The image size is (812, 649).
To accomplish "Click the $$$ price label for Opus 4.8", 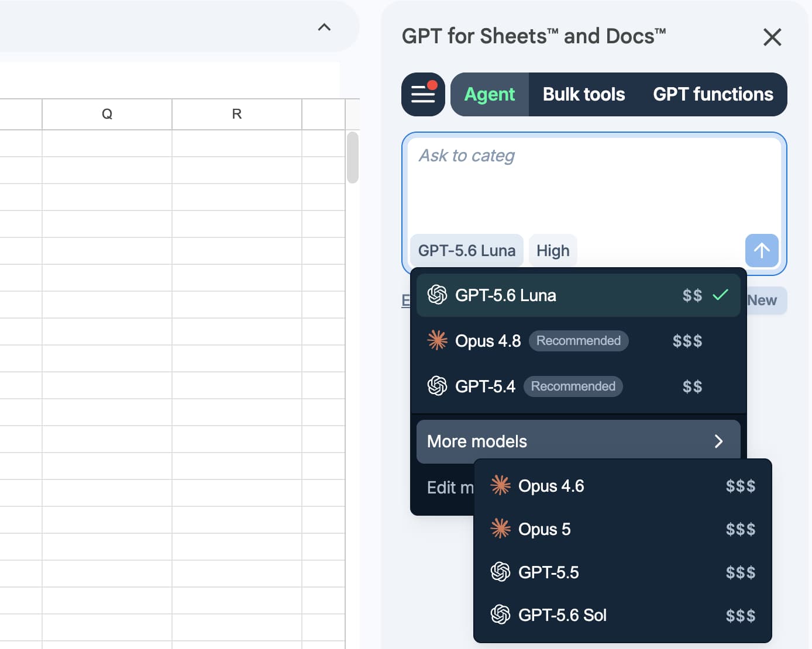I will (687, 341).
